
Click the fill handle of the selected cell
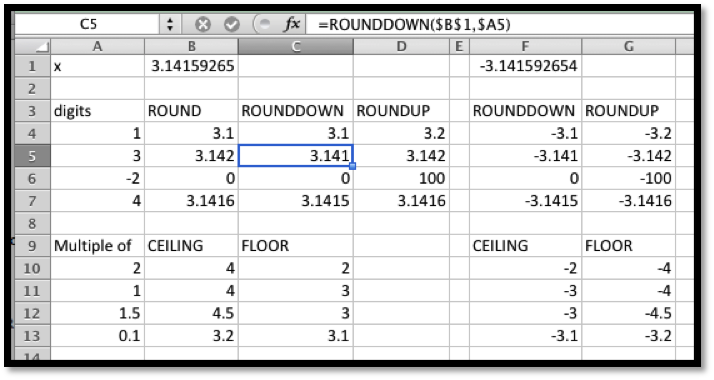click(352, 166)
